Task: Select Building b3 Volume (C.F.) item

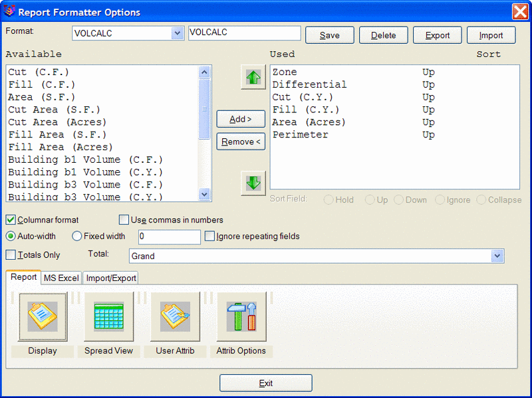Action: click(x=102, y=185)
